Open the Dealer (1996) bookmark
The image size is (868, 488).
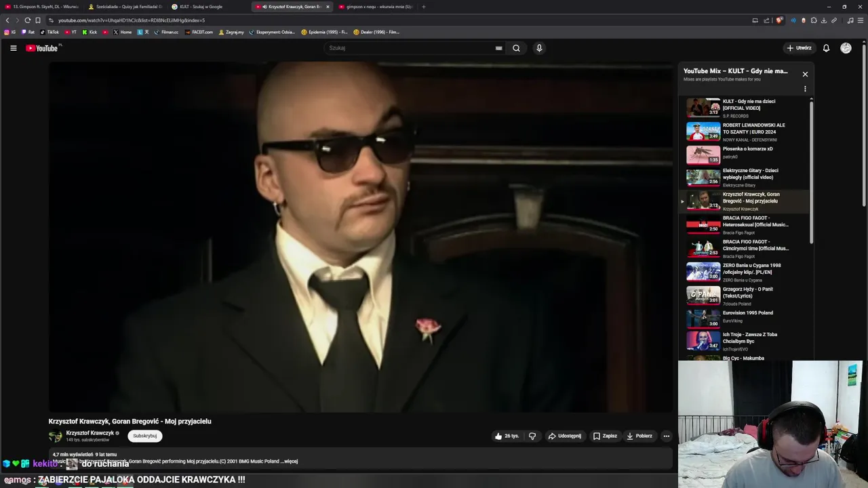(376, 32)
